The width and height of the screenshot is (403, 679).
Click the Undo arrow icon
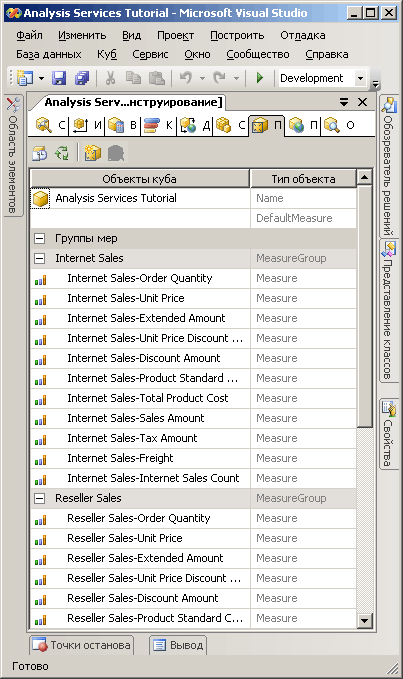pyautogui.click(x=186, y=78)
